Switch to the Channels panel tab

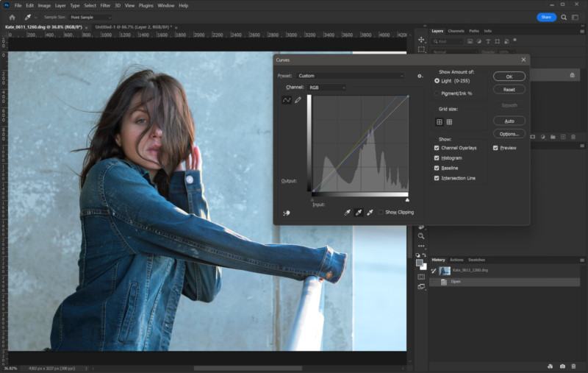(x=456, y=31)
